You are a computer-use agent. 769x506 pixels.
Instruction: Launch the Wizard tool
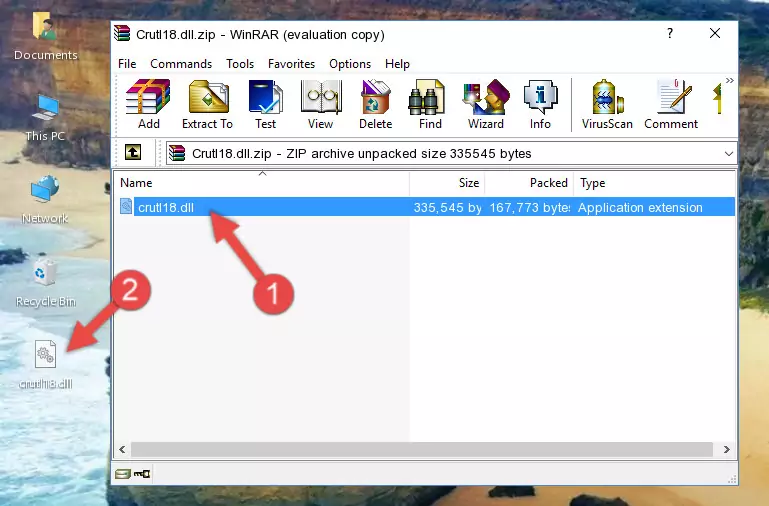pos(486,104)
